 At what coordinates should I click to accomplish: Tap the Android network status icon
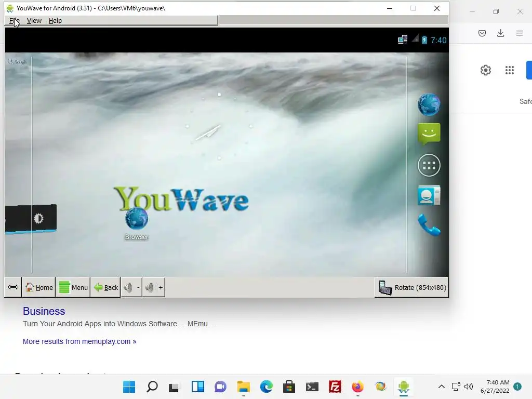(403, 39)
